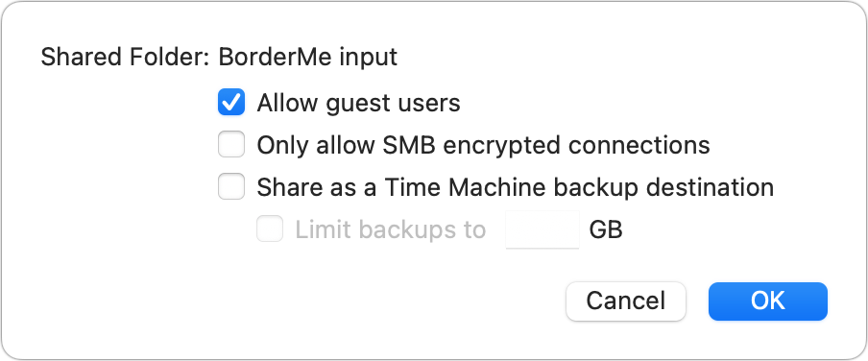Viewport: 868px width, 361px height.
Task: Dismiss the dialog using the Cancel button
Action: point(625,301)
